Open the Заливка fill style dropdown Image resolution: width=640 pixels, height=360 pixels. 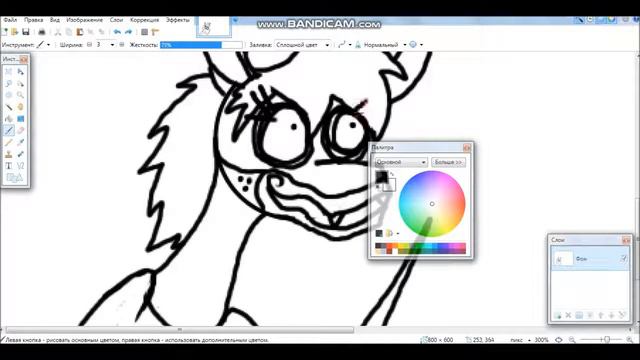[x=302, y=45]
